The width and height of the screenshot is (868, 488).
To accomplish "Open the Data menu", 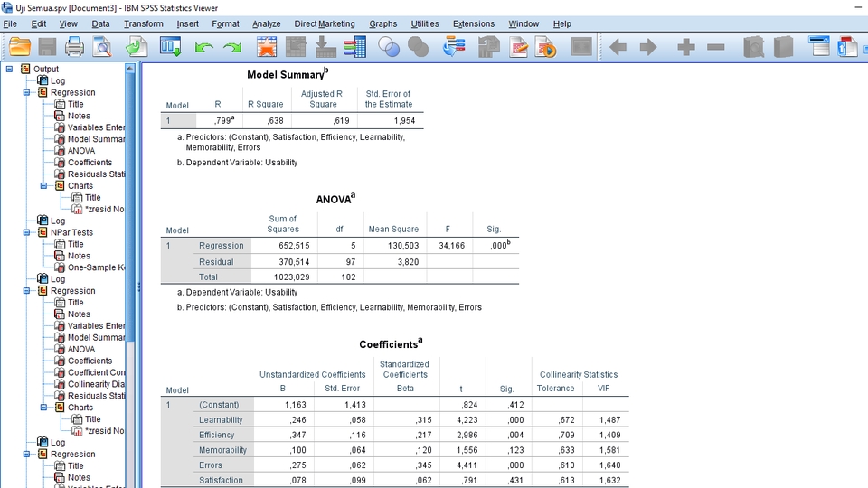I will click(x=100, y=23).
